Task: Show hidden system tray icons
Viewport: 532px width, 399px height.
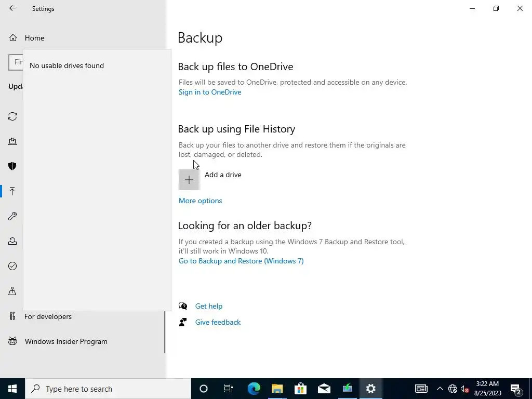Action: (440, 389)
